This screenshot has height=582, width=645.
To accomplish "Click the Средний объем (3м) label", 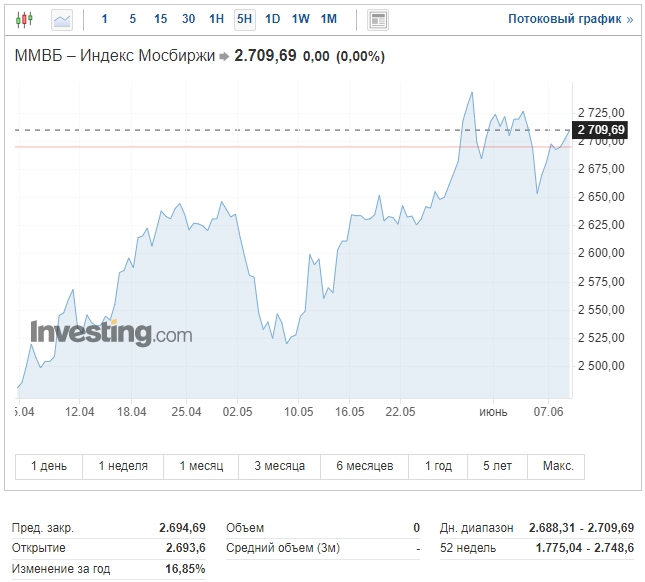I will click(x=283, y=548).
